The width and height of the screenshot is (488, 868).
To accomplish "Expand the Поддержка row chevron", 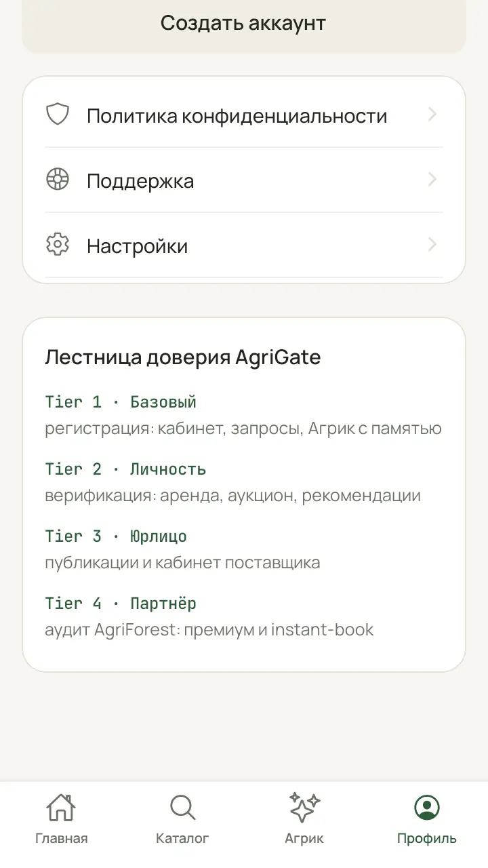I will point(432,180).
